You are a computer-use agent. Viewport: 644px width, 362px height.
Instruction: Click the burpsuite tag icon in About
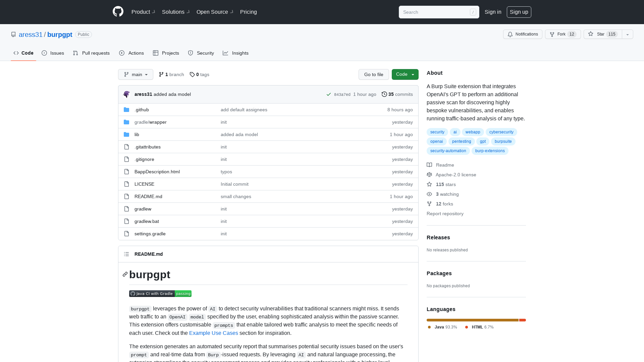pos(503,141)
